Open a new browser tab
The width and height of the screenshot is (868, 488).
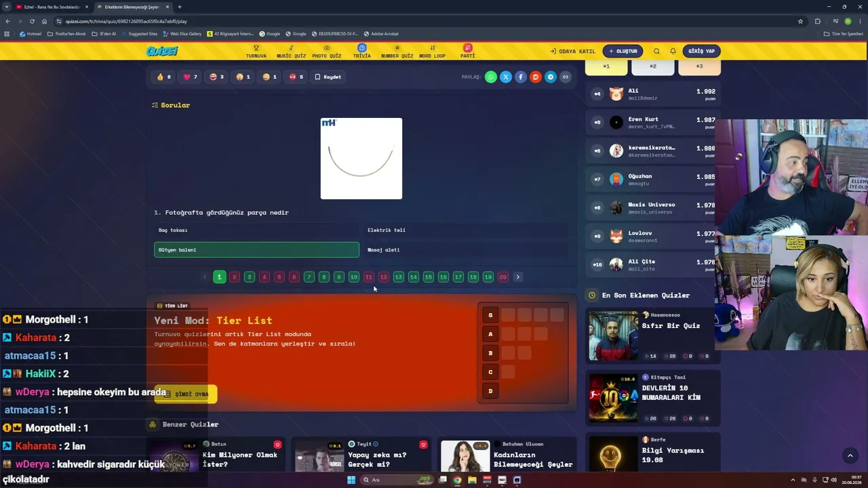point(179,7)
